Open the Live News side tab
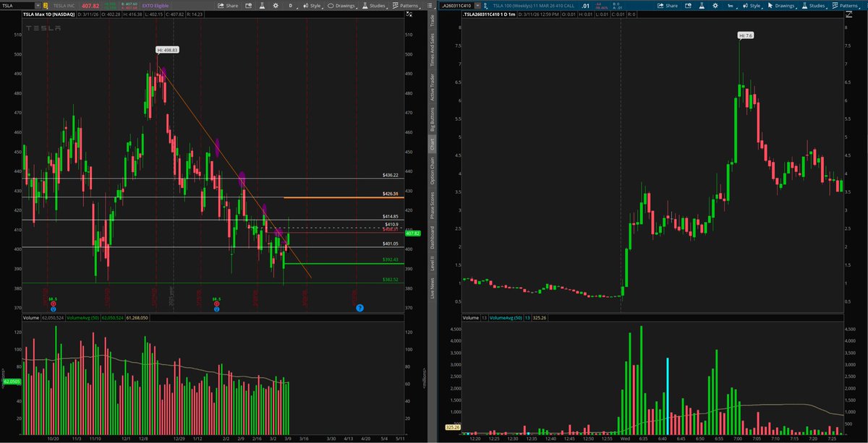Image resolution: width=868 pixels, height=443 pixels. click(433, 288)
